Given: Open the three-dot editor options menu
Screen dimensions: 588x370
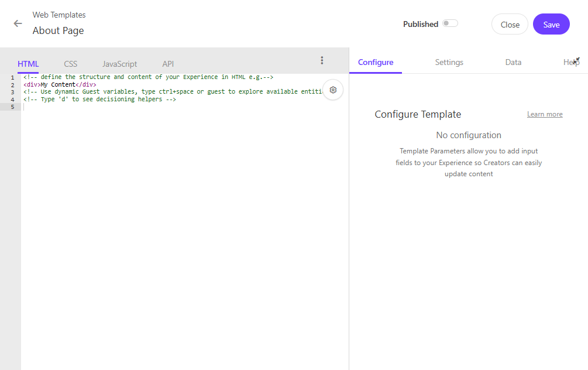Looking at the screenshot, I should tap(322, 60).
